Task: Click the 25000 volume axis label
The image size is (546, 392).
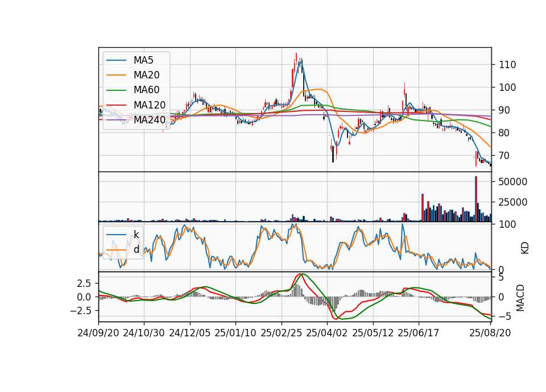Action: [x=513, y=202]
